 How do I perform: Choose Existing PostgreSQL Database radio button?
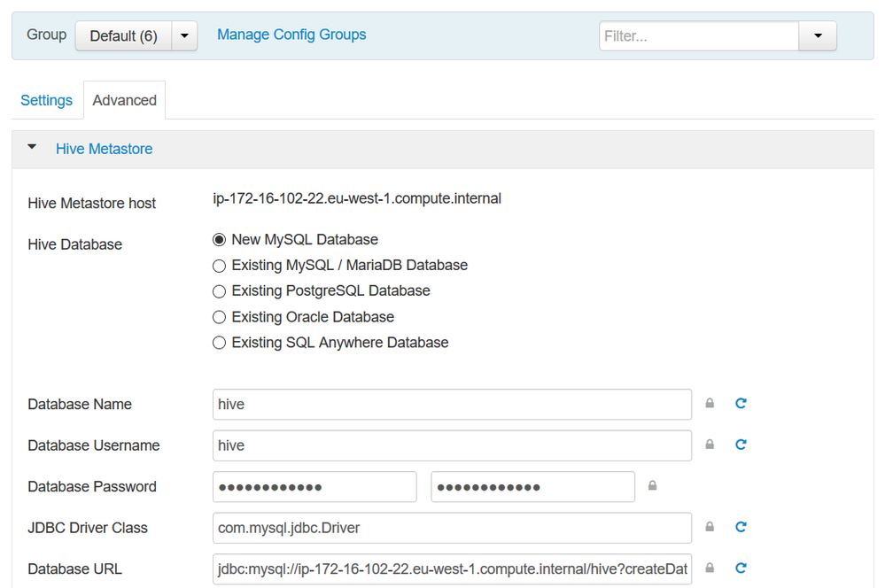click(x=220, y=291)
